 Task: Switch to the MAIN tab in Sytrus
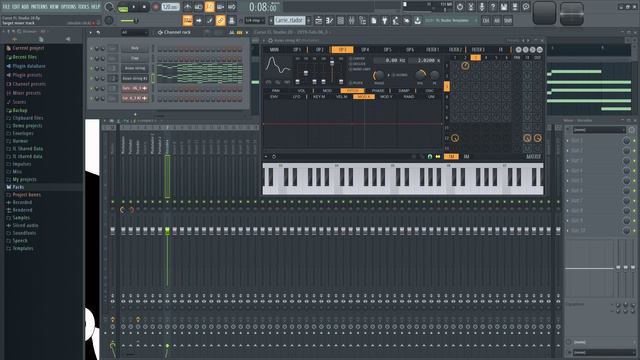tap(274, 50)
